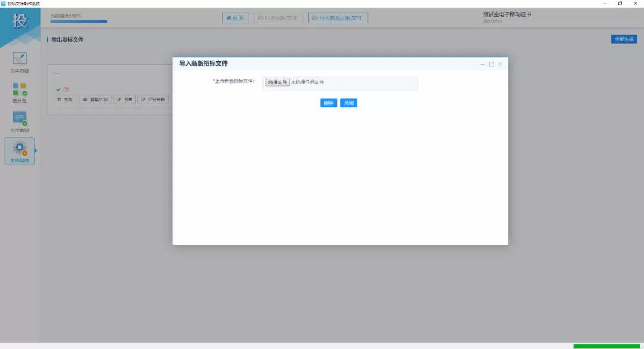Click the 评分关联 button
The height and width of the screenshot is (349, 644).
(x=154, y=100)
